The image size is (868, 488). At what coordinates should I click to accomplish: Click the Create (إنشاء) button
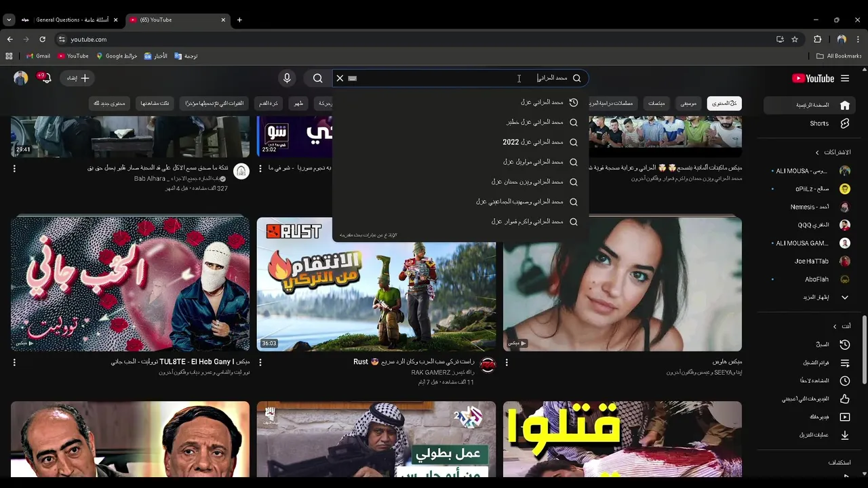[x=77, y=78]
